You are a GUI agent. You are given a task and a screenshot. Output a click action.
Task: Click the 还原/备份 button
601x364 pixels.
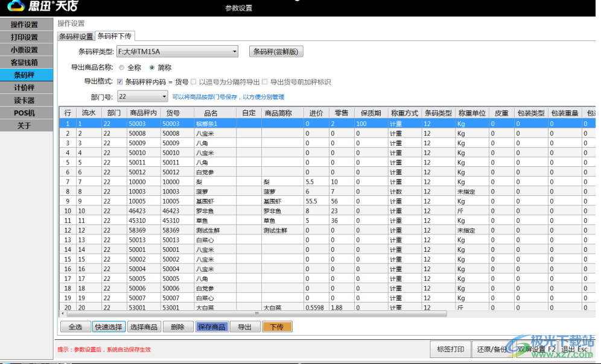492,349
